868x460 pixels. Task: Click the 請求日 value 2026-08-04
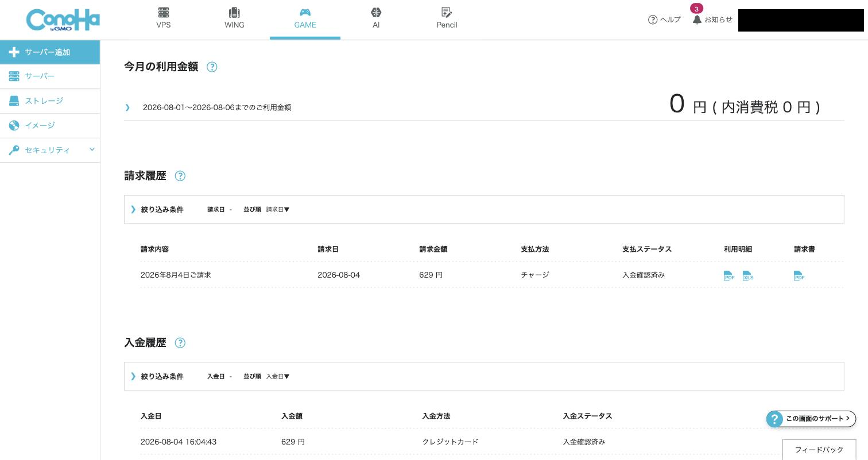tap(339, 275)
